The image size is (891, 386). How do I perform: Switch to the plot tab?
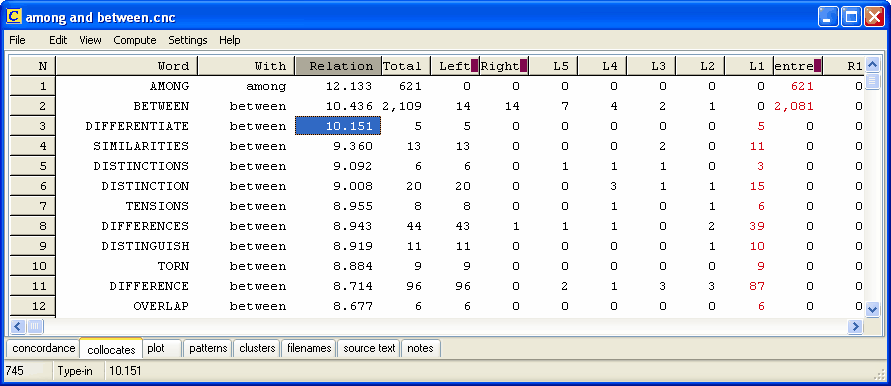162,348
